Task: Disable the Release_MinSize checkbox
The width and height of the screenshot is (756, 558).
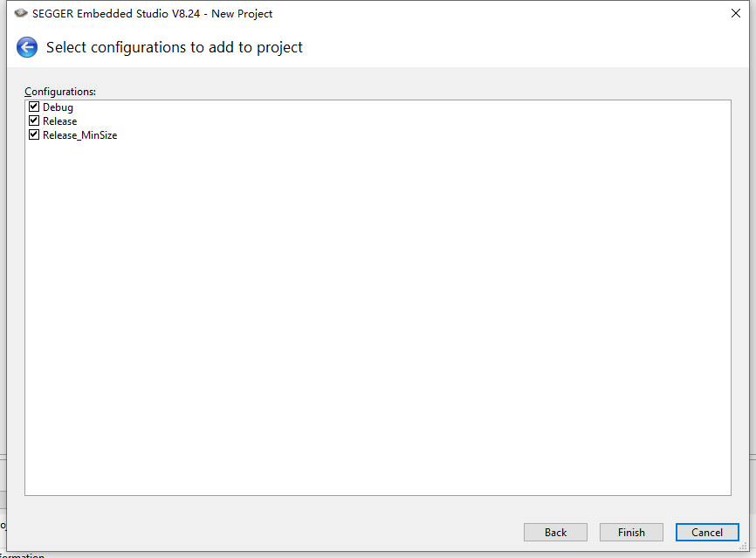Action: click(x=34, y=135)
